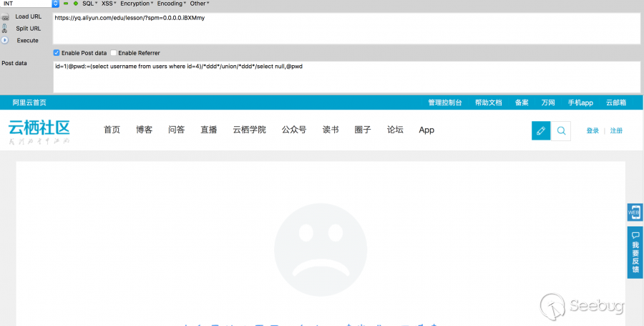The image size is (644, 326).
Task: Focus the Post data text area
Action: [346, 77]
